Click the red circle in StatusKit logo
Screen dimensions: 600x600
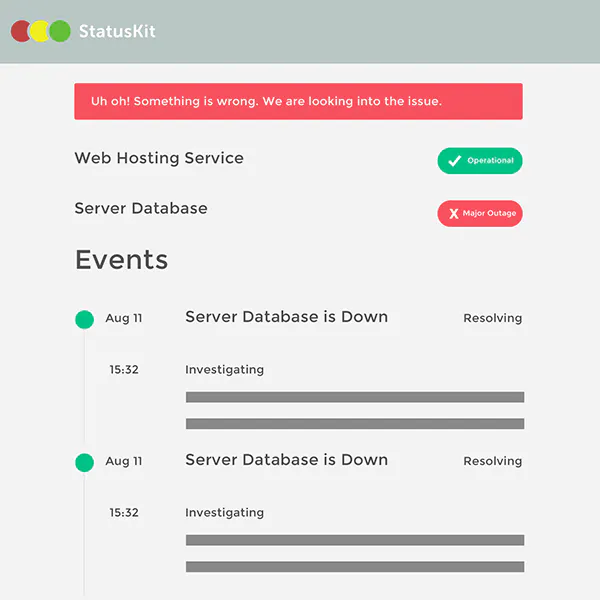coord(20,31)
